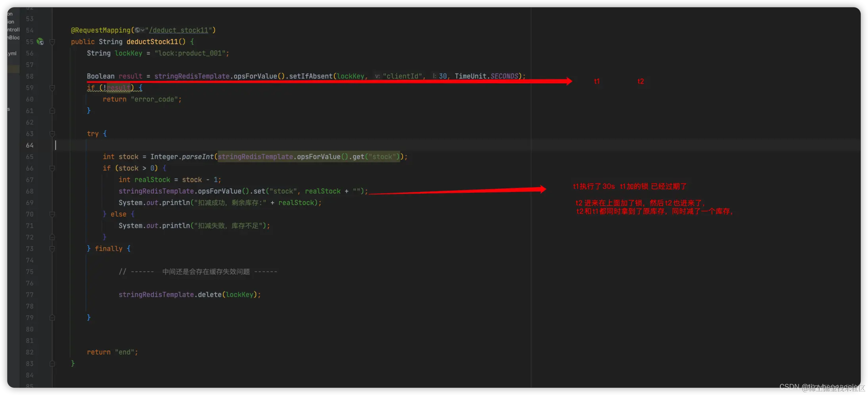
Task: Collapse the if (stock > 0) block
Action: point(52,168)
